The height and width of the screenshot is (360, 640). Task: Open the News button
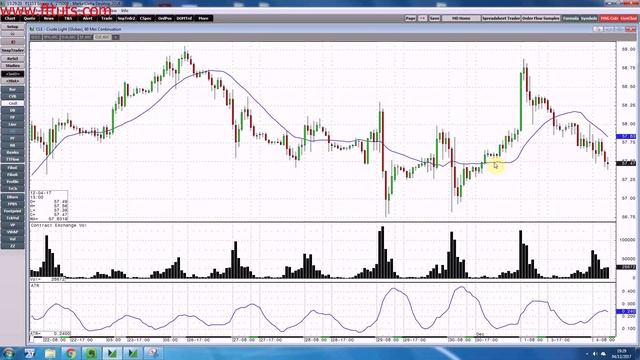49,18
